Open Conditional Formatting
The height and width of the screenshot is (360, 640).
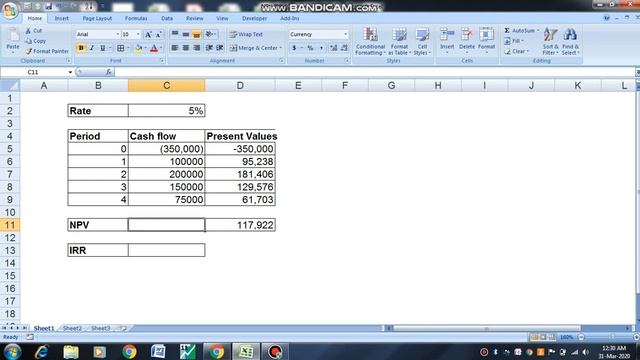[370, 41]
